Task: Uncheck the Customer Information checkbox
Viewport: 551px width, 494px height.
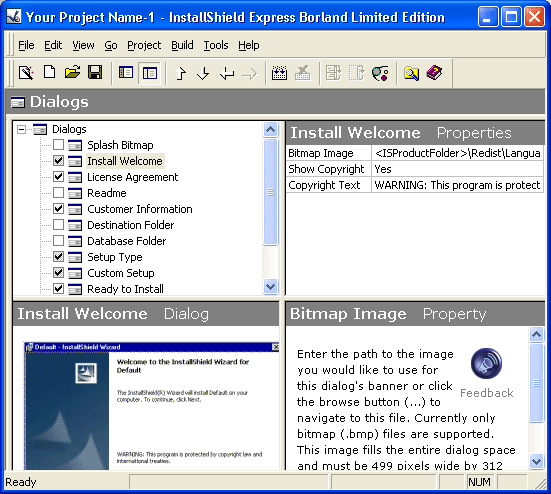Action: click(x=58, y=209)
